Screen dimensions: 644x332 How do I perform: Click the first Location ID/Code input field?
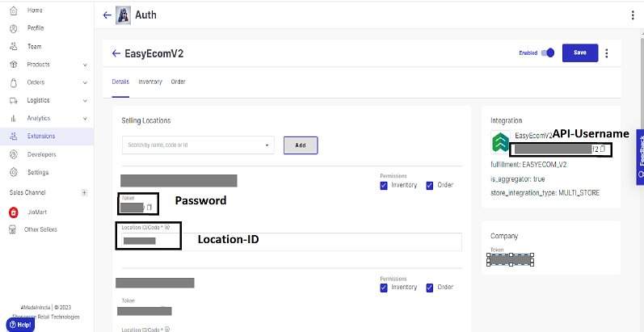(x=288, y=242)
